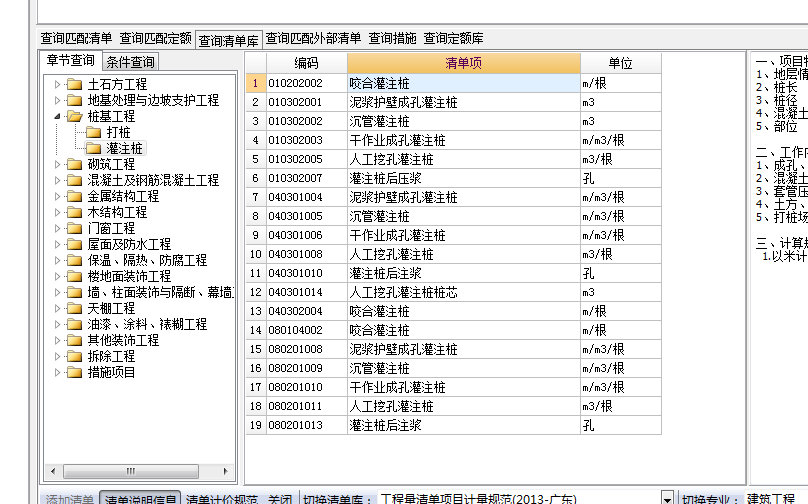Select 打桩 tree item label
The width and height of the screenshot is (808, 504).
click(x=119, y=132)
